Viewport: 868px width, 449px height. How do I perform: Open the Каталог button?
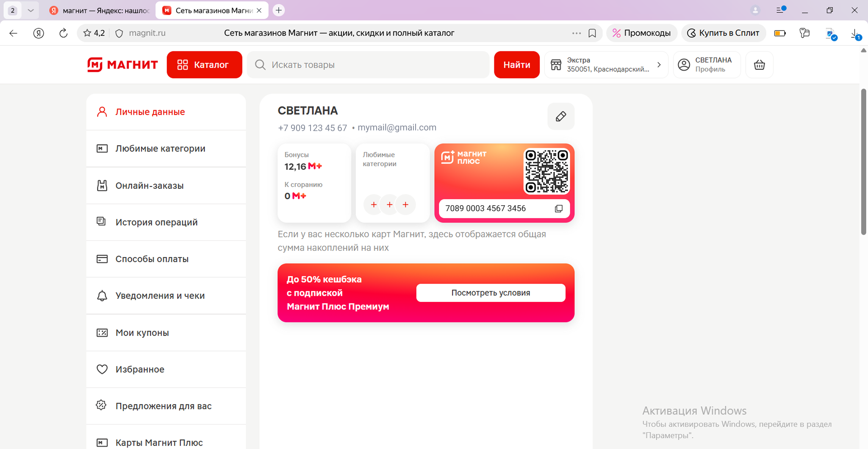pyautogui.click(x=204, y=65)
